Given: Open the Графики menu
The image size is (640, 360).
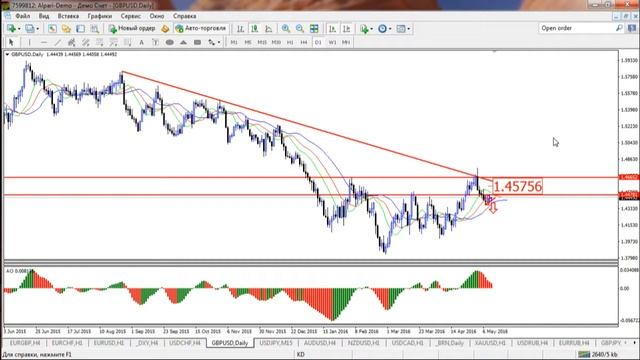Looking at the screenshot, I should coord(100,16).
